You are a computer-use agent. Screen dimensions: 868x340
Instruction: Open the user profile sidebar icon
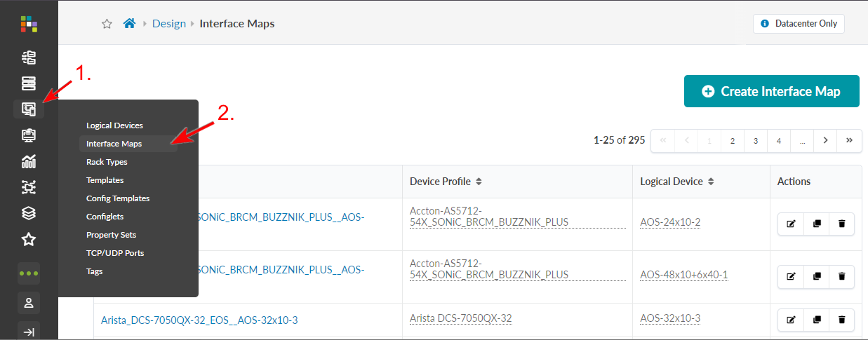click(29, 303)
